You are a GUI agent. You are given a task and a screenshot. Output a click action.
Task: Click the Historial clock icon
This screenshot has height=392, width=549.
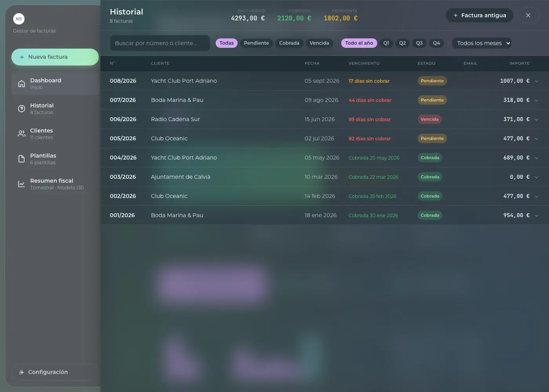point(22,109)
